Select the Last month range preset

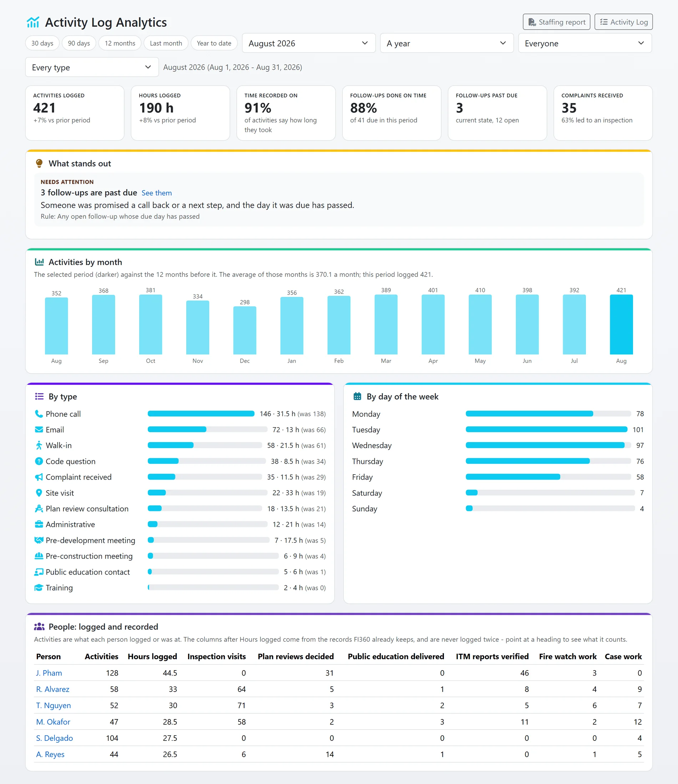click(166, 43)
